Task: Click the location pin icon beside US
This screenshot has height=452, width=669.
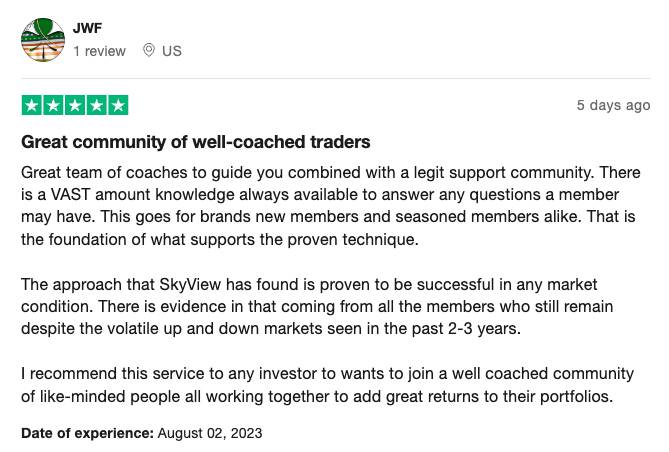Action: pyautogui.click(x=148, y=50)
